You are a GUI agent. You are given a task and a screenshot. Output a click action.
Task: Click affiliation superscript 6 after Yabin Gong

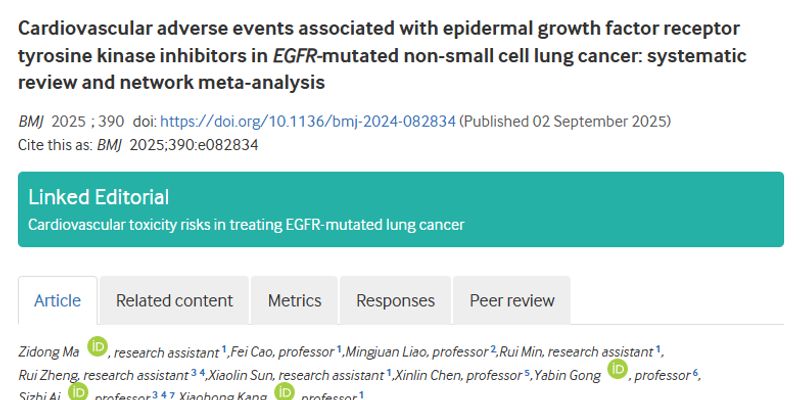[696, 373]
